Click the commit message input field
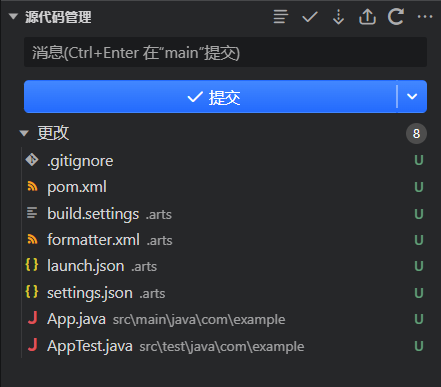Viewport: 441px width, 387px height. tap(225, 52)
